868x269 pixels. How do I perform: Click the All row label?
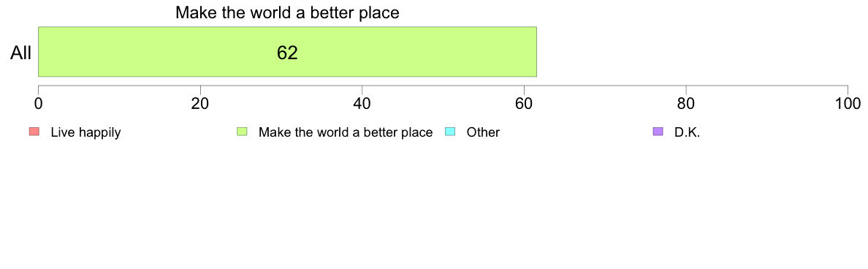coord(20,53)
